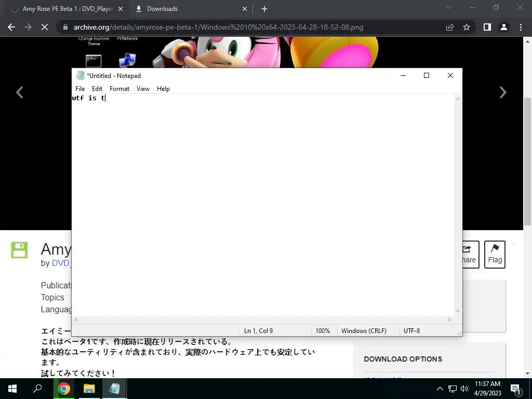This screenshot has width=532, height=399.
Task: Open Chrome three-dot menu
Action: (x=521, y=27)
